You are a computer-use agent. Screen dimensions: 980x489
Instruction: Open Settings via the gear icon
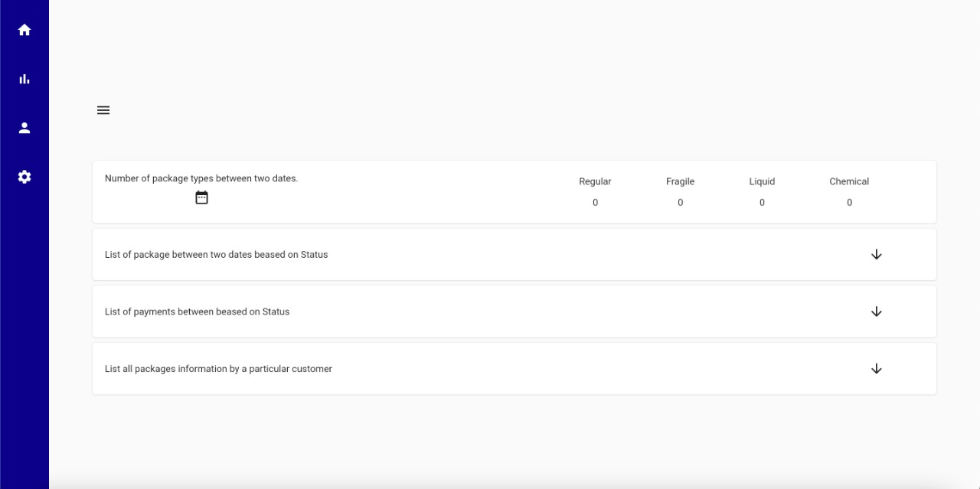tap(24, 177)
